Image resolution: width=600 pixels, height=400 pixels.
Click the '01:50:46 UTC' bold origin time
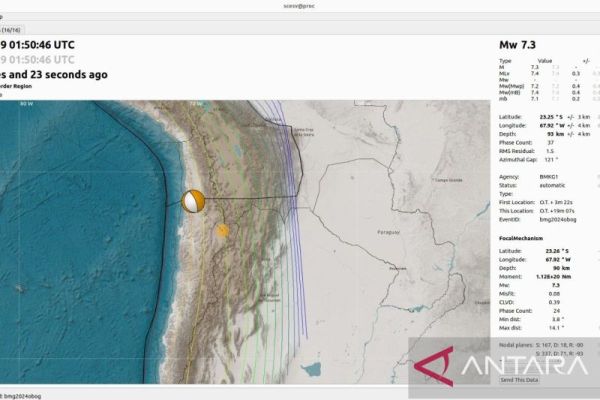click(x=42, y=45)
